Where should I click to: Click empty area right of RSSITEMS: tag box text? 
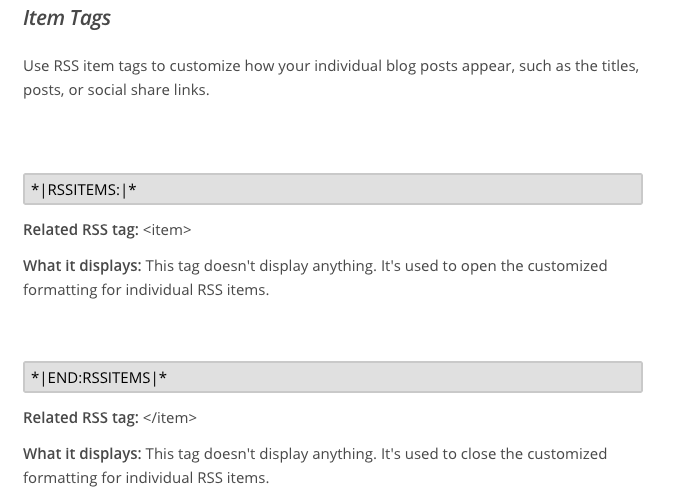[386, 189]
